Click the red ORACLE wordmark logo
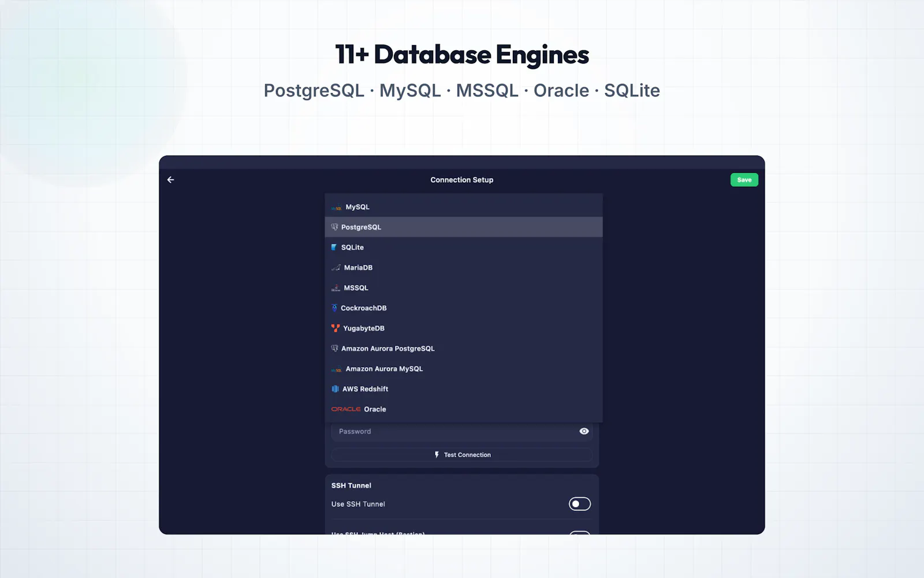 click(345, 409)
